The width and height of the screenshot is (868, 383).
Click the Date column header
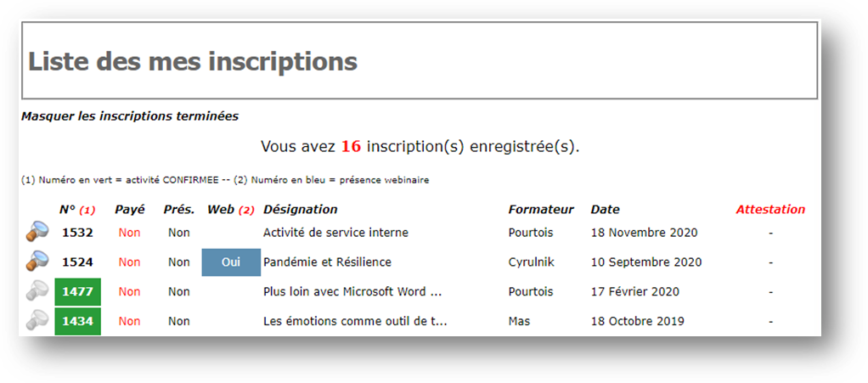point(605,210)
